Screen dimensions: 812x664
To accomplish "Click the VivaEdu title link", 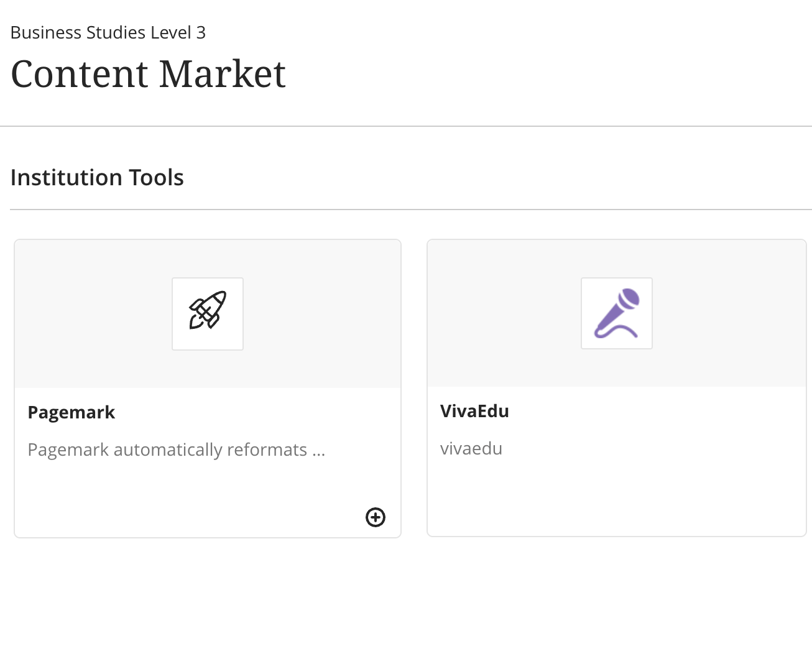I will pos(474,411).
